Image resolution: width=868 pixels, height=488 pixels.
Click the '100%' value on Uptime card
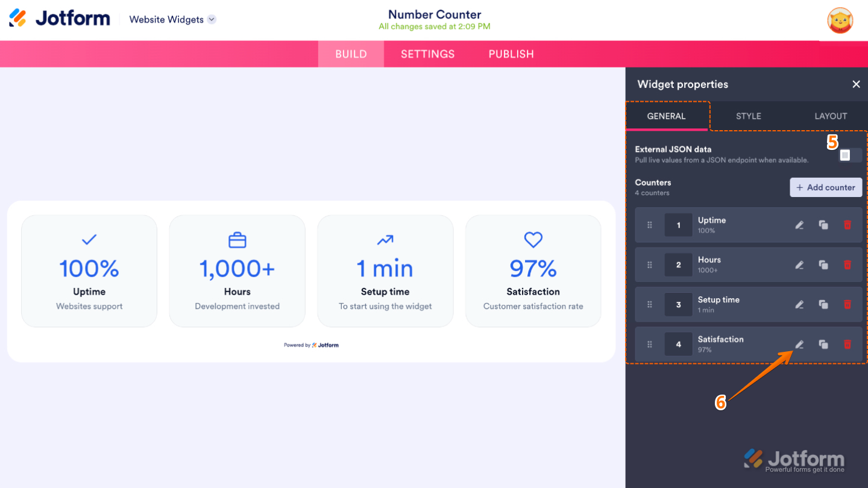pos(89,269)
